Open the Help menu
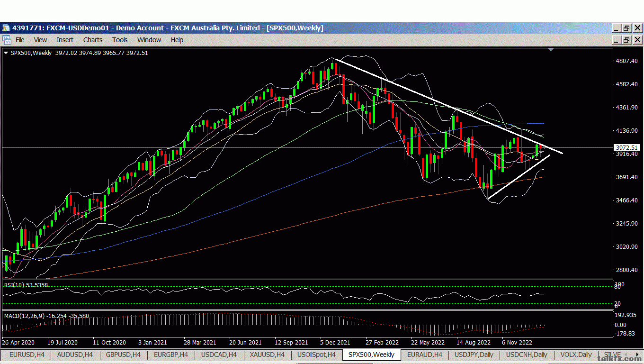 (177, 40)
